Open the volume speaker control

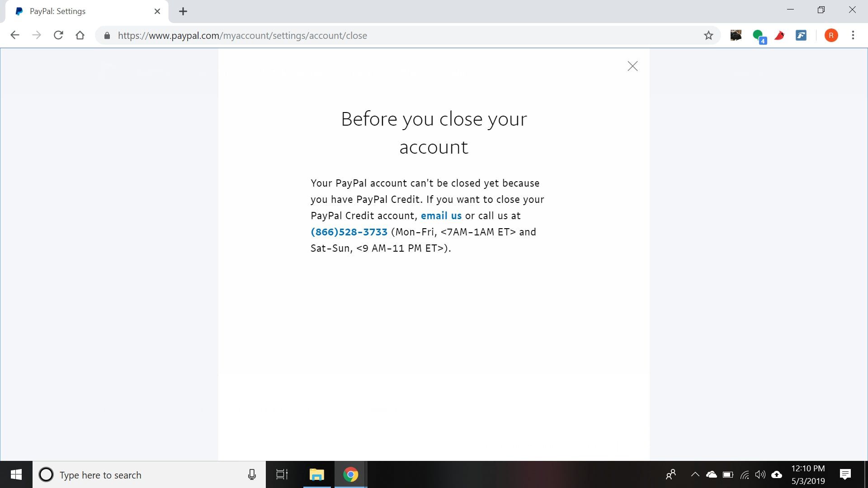pos(760,474)
